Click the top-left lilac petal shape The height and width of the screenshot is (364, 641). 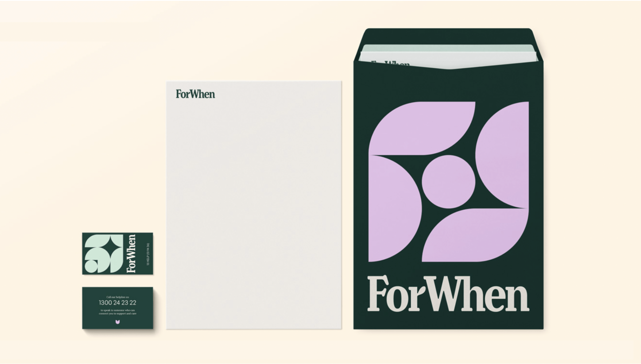tap(422, 128)
